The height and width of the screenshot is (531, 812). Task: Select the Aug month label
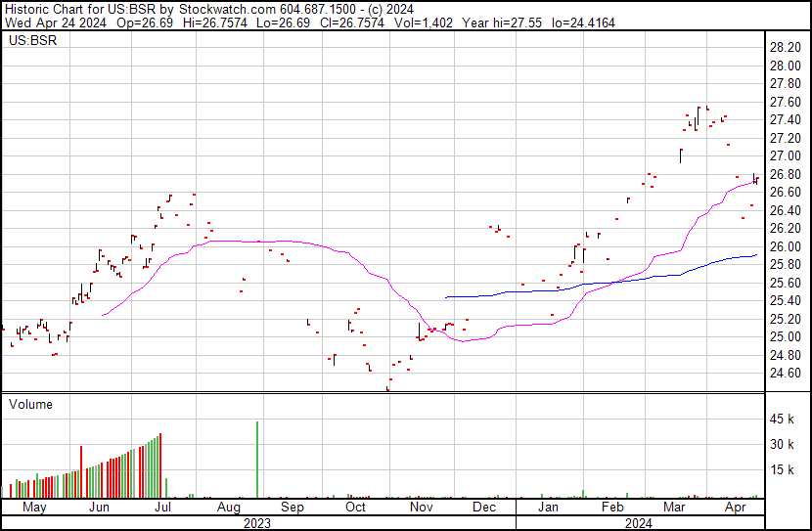point(228,508)
